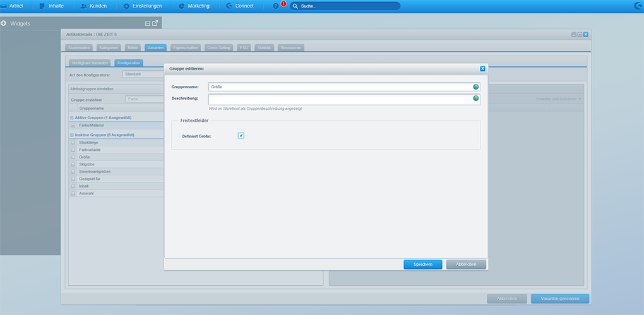
Task: Click the globe translation icon for Beschreibung
Action: tap(476, 98)
